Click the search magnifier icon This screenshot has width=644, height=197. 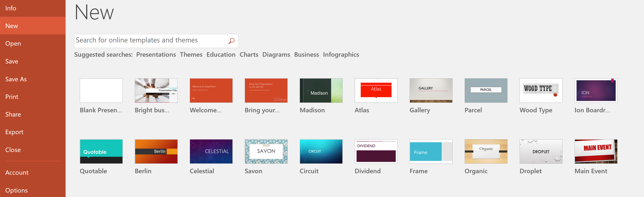tap(232, 41)
